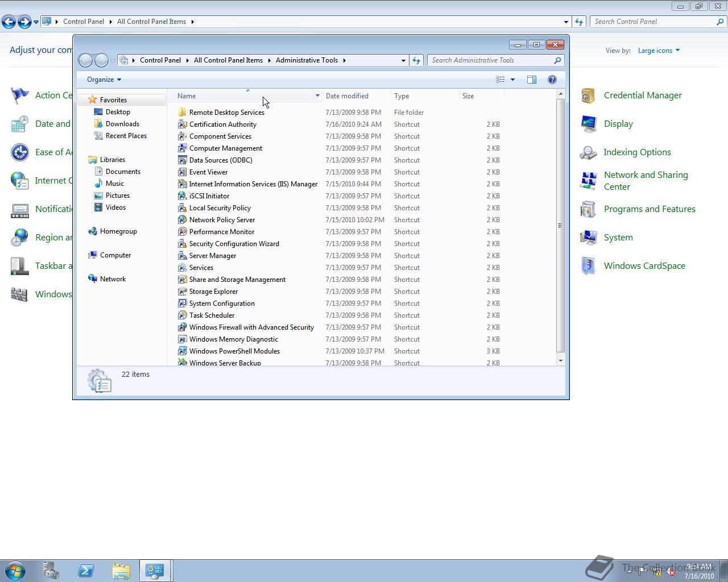
Task: Select the Computer Management icon
Action: [182, 148]
